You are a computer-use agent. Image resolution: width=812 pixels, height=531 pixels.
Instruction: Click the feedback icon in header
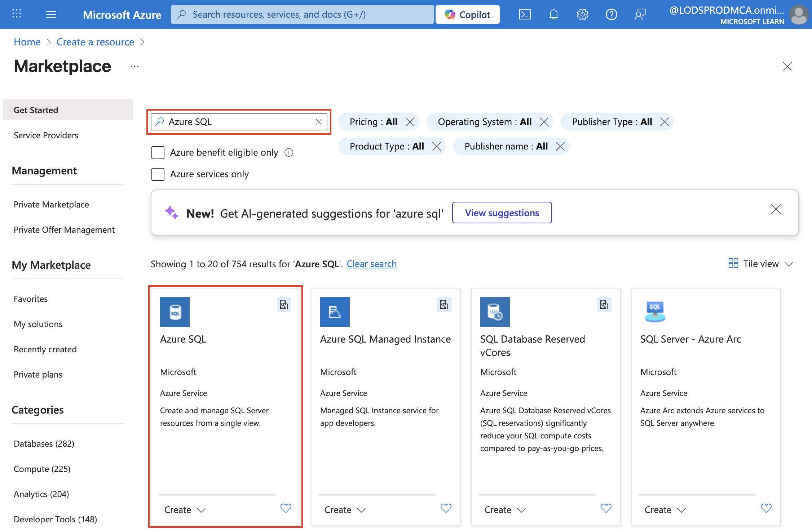[640, 14]
